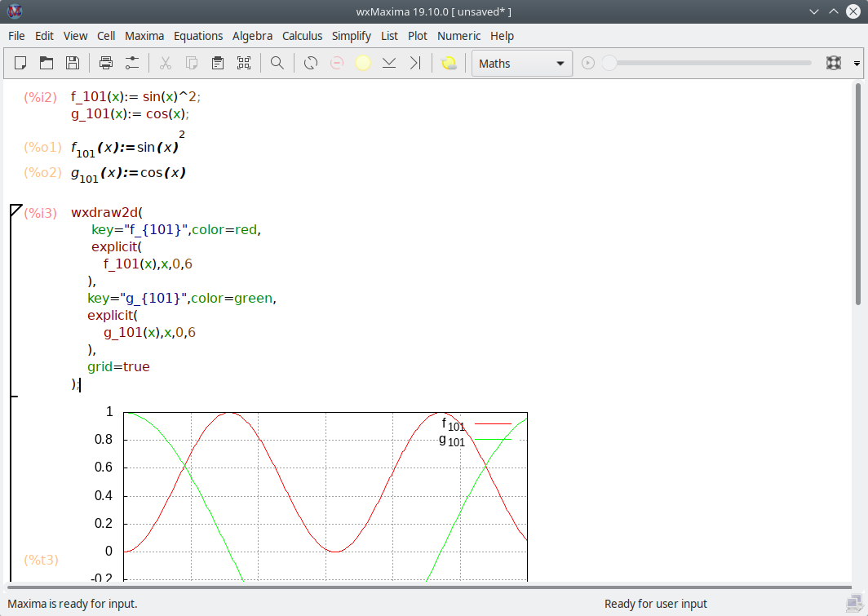Open the Calculus menu
The height and width of the screenshot is (616, 868).
pyautogui.click(x=302, y=36)
